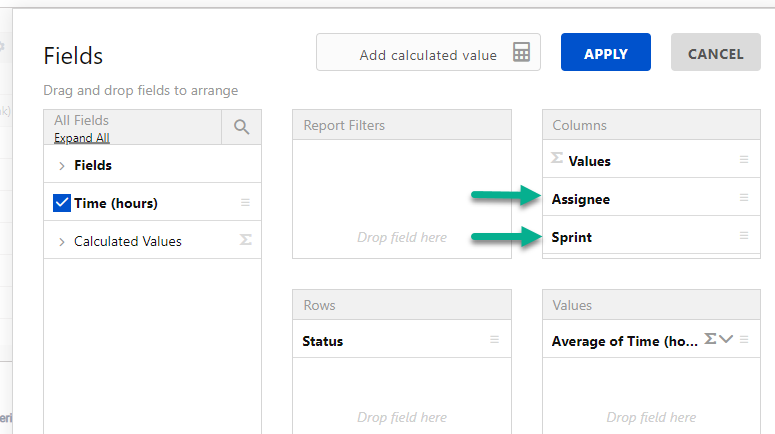Viewport: 775px width, 434px height.
Task: Select the Status field in Rows
Action: point(401,339)
